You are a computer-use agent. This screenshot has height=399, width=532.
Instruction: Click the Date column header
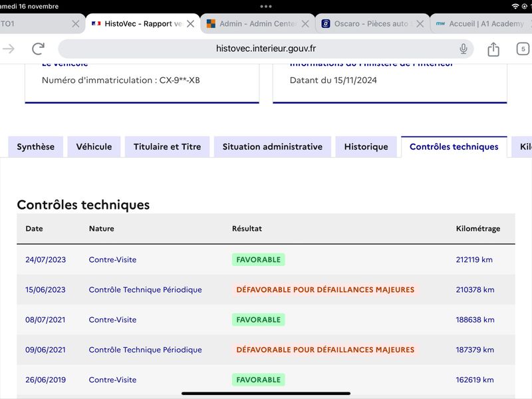point(35,229)
